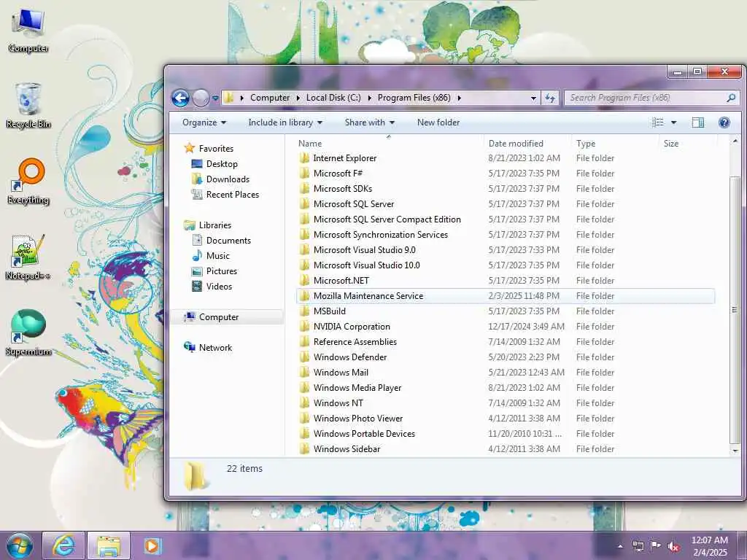Sort the list by the Size column

click(x=688, y=144)
